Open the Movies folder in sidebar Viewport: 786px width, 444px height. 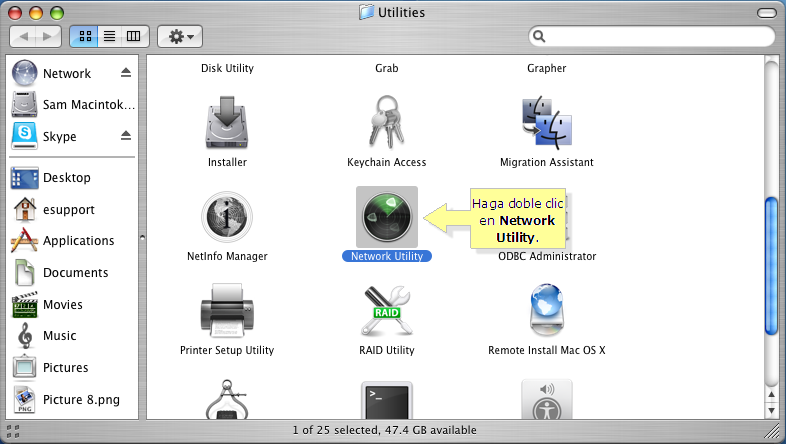(x=47, y=304)
